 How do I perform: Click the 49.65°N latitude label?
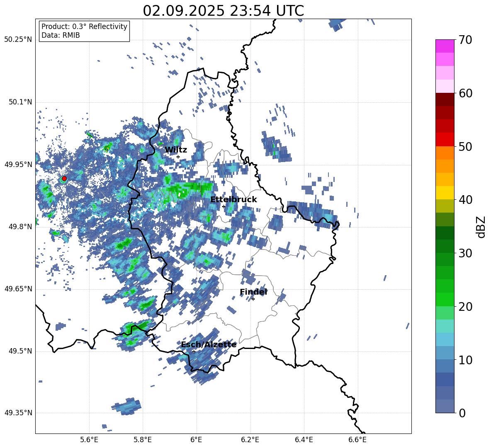18,289
